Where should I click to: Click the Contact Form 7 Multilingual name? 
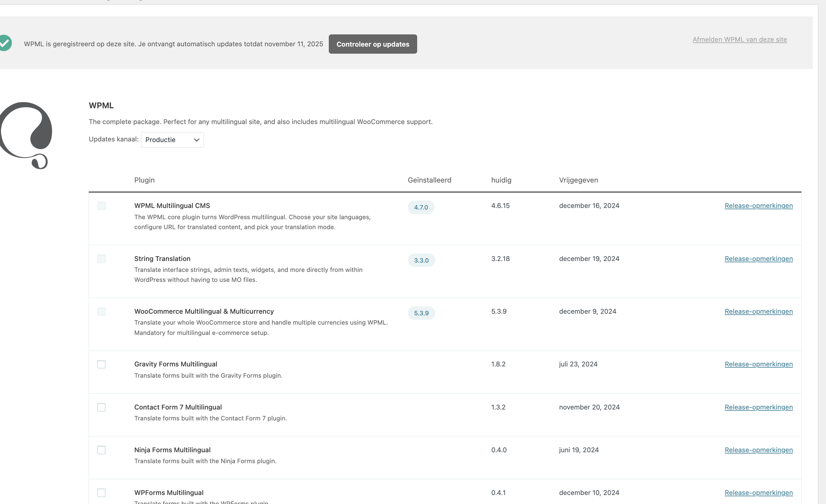pos(178,407)
